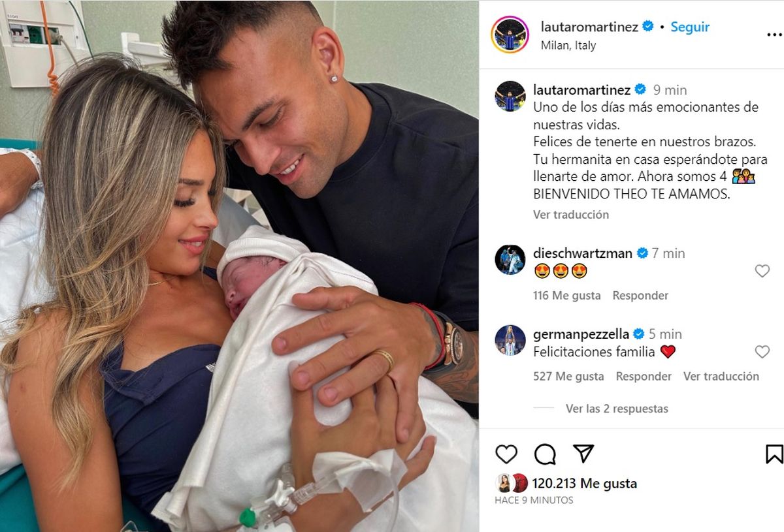Like the post with the heart icon

point(506,454)
